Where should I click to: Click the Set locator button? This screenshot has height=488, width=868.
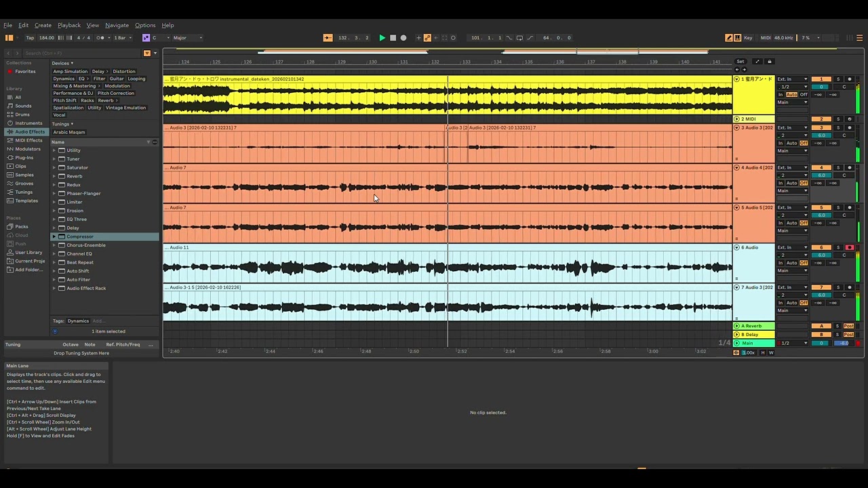click(x=741, y=62)
